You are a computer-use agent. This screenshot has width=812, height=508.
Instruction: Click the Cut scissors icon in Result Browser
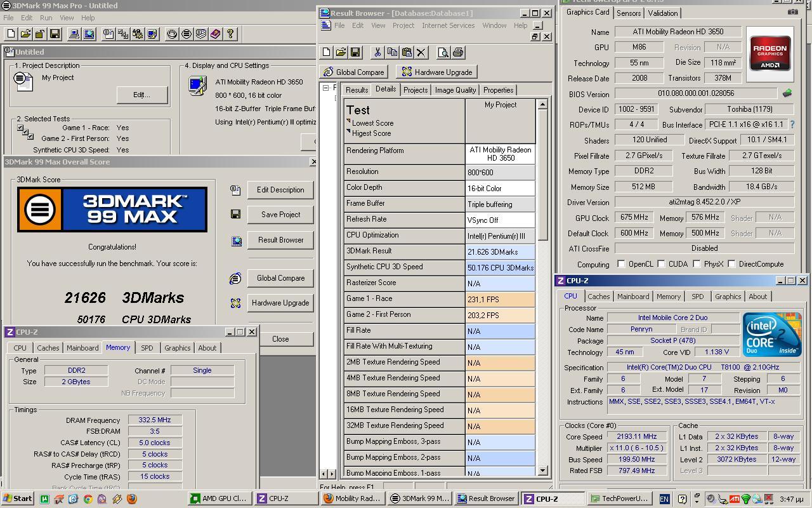pos(377,52)
